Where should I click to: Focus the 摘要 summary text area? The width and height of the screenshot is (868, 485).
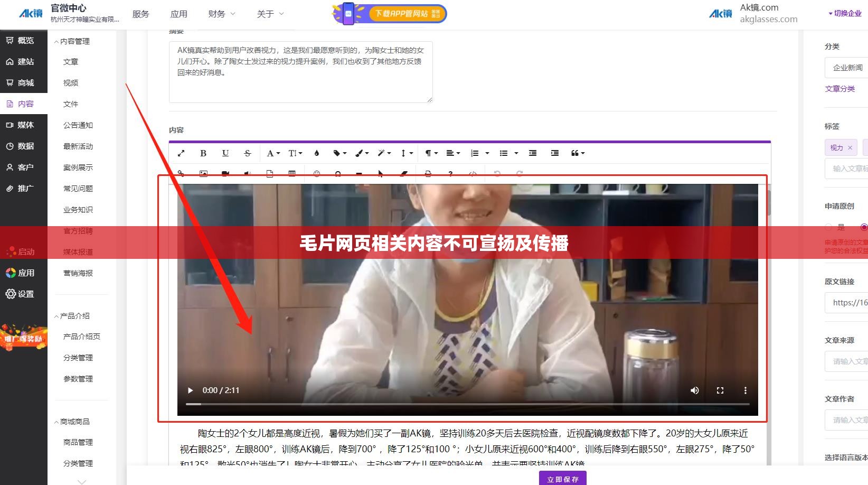[x=301, y=72]
